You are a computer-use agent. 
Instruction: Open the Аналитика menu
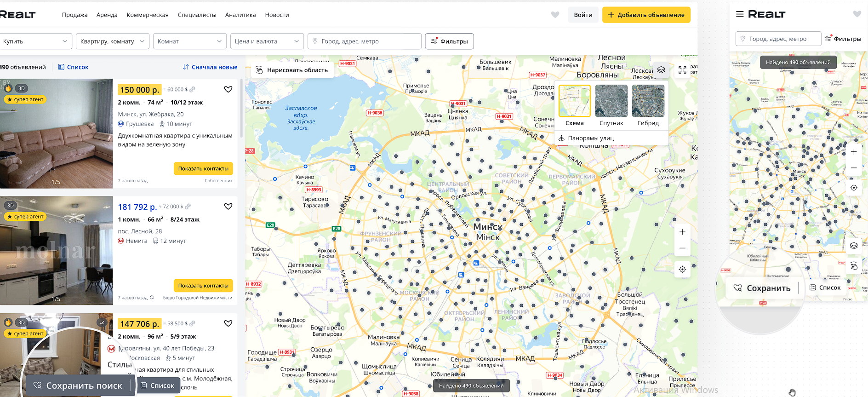(240, 15)
